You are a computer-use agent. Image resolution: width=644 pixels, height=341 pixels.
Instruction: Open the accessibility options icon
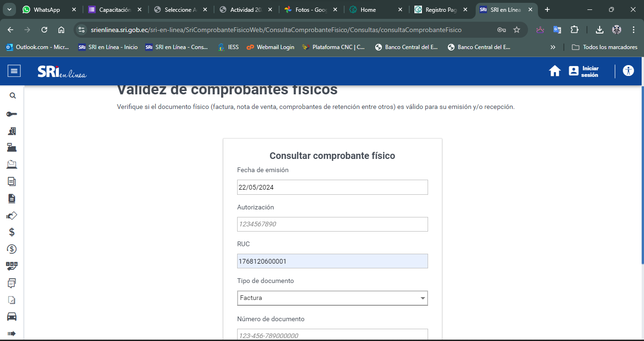click(x=628, y=71)
